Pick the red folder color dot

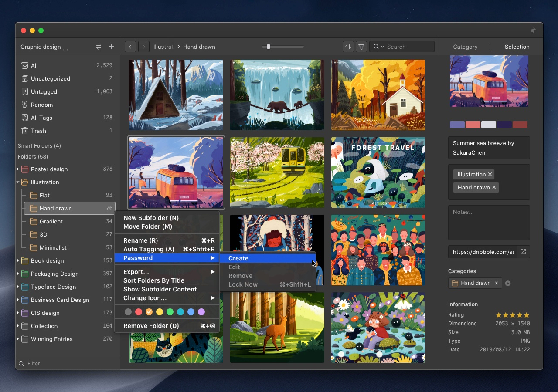click(x=139, y=312)
